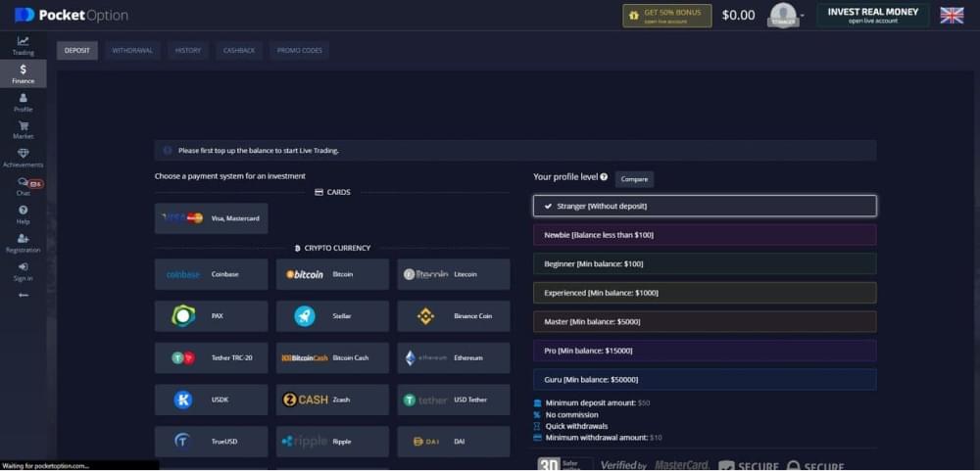The width and height of the screenshot is (980, 471).
Task: Collapse the sidebar with the left arrow
Action: click(x=24, y=295)
